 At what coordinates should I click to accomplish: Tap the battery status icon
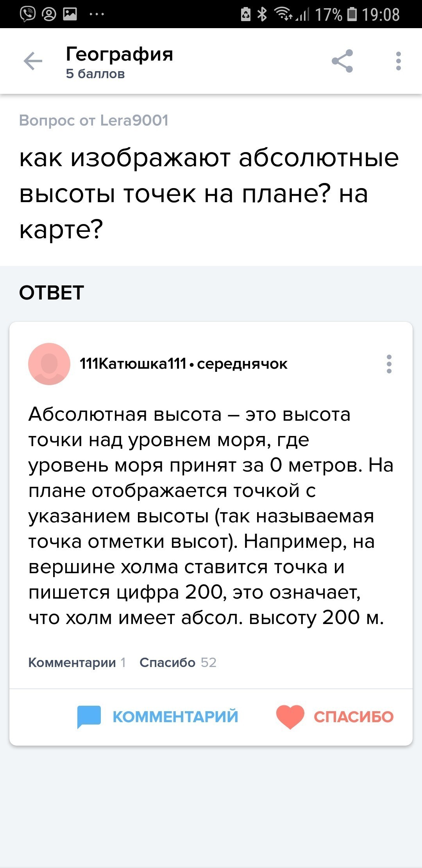pyautogui.click(x=352, y=14)
